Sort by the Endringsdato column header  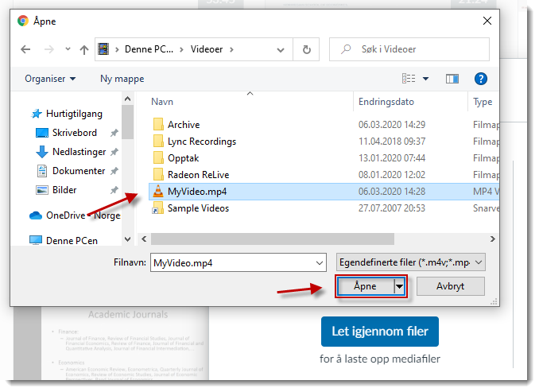[x=386, y=102]
